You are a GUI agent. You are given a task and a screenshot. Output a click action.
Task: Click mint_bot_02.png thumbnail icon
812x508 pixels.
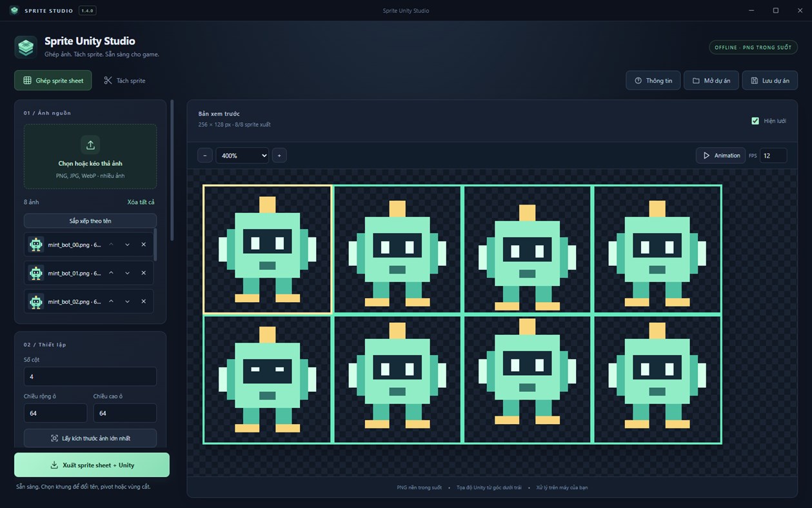[36, 301]
